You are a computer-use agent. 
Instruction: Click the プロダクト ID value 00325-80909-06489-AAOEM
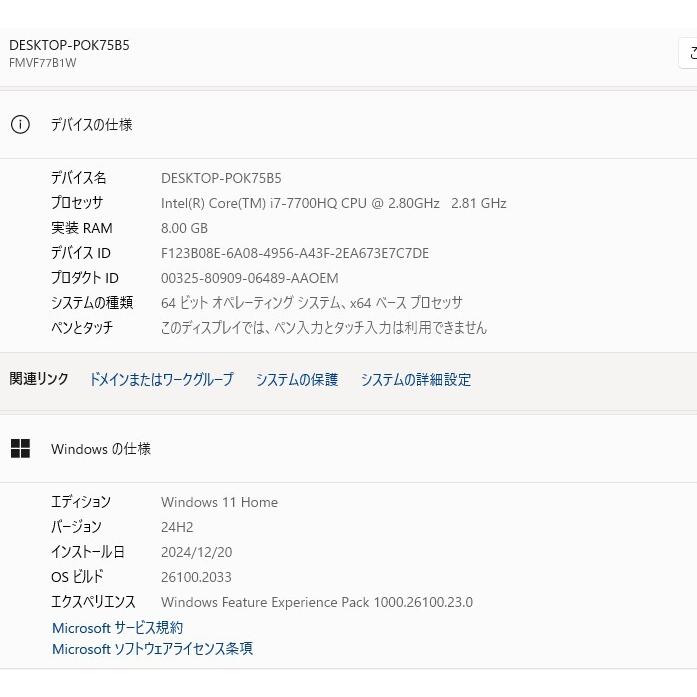(x=249, y=278)
